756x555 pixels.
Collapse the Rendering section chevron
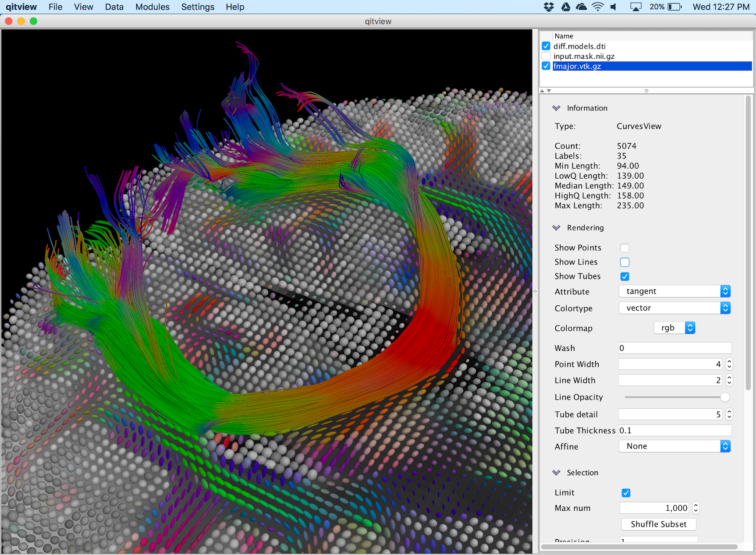pos(556,228)
